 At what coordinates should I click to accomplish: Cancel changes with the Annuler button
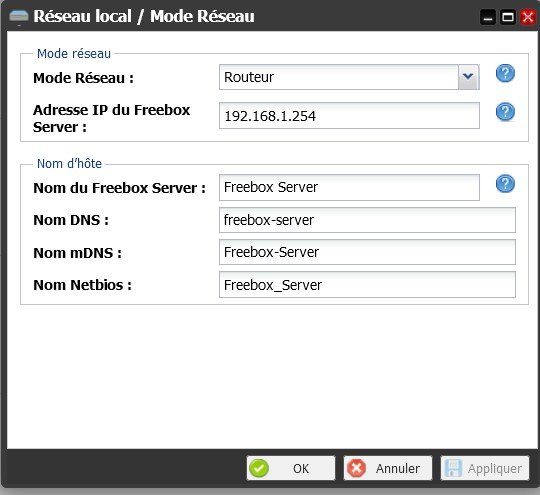coord(388,468)
